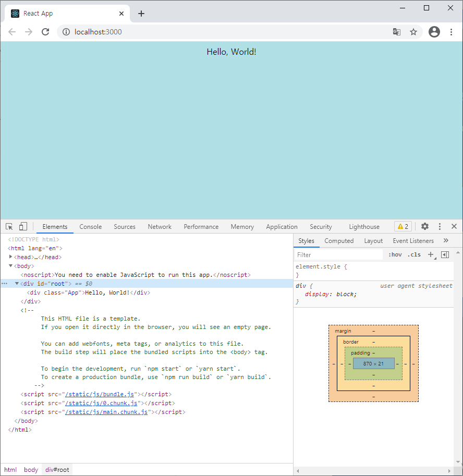Viewport: 463px width, 476px height.
Task: Open the Chrome profile avatar
Action: (434, 32)
